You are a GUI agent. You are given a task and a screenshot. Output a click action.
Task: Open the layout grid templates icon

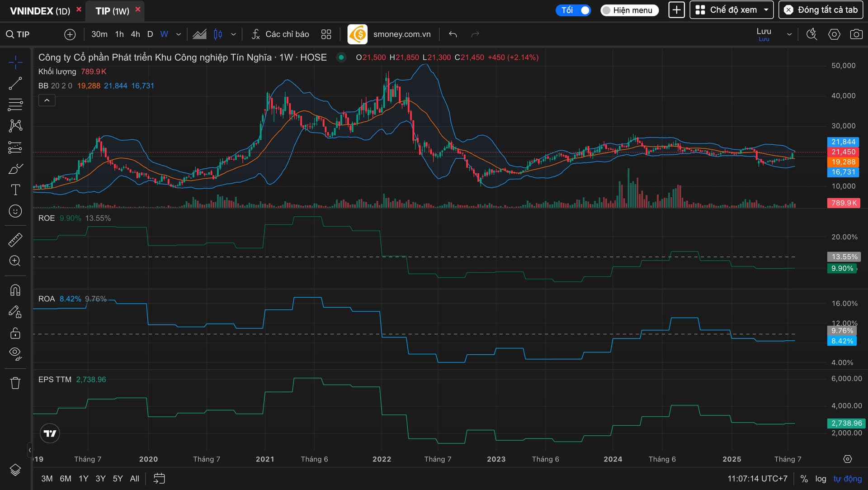click(326, 34)
